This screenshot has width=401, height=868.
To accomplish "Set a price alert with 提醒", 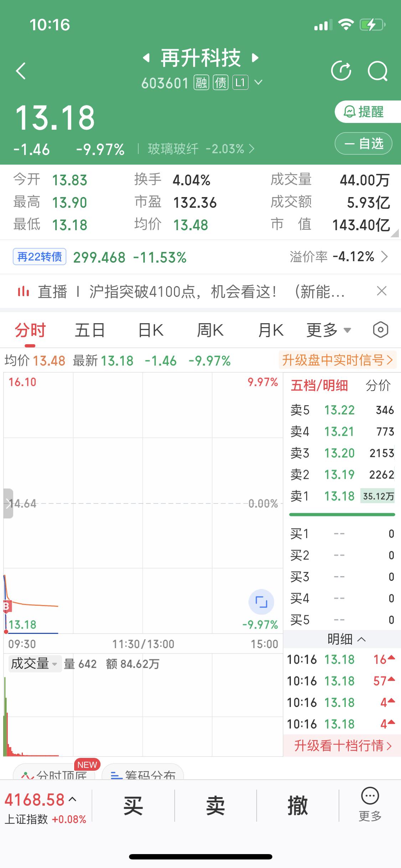I will [x=368, y=112].
